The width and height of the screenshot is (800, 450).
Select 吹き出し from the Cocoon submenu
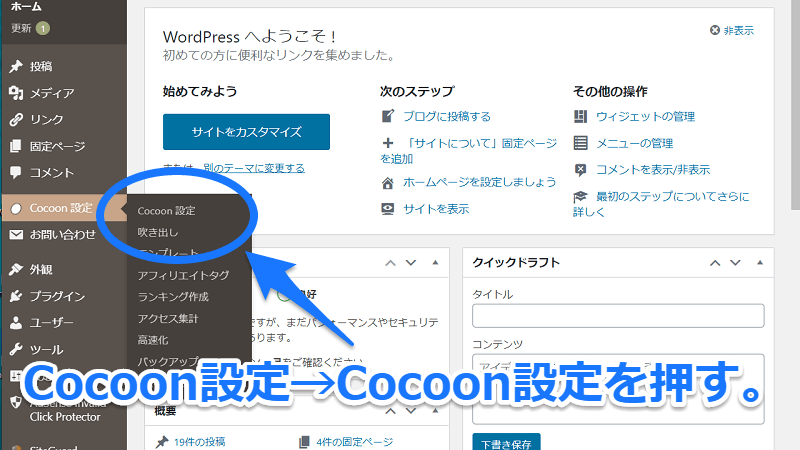click(x=158, y=232)
